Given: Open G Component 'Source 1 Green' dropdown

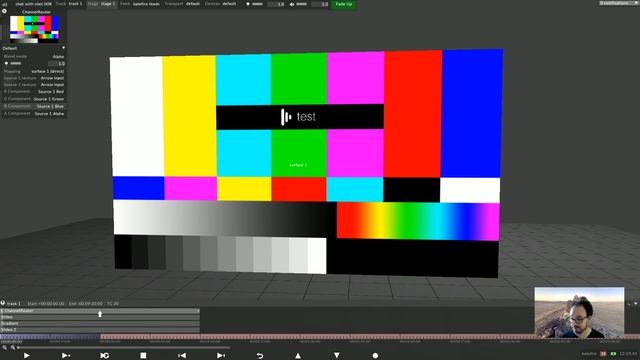Looking at the screenshot, I should click(x=34, y=99).
